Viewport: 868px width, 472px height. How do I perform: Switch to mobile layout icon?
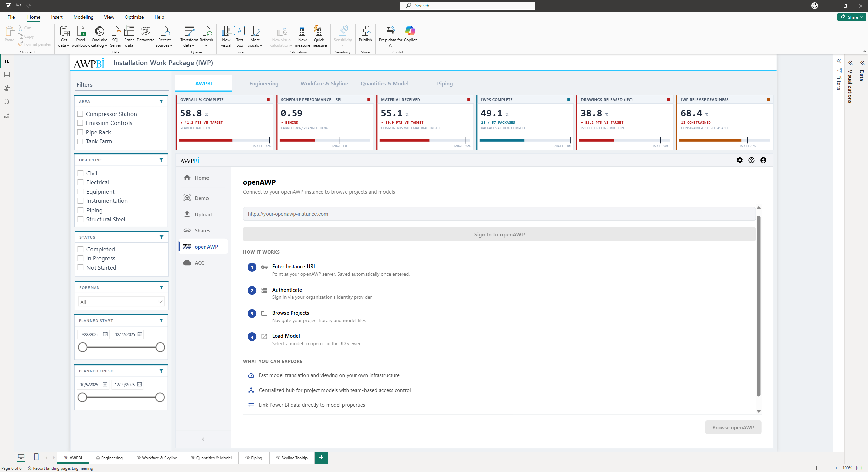tap(36, 457)
